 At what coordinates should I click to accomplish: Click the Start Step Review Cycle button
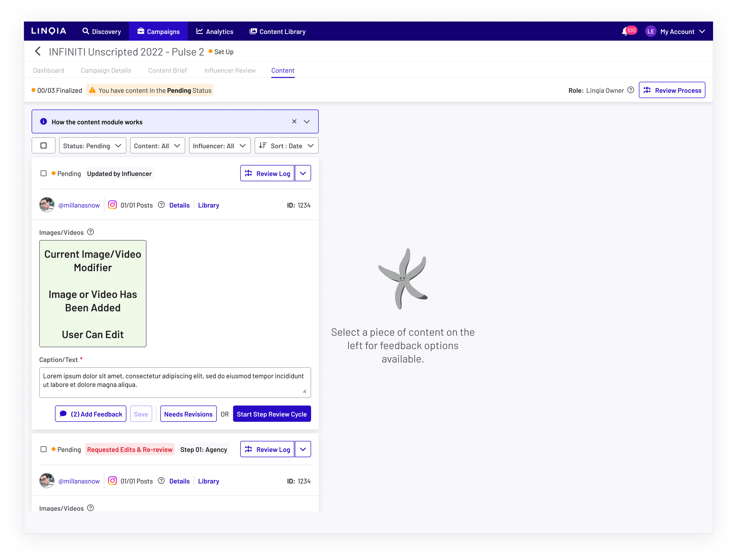click(272, 414)
